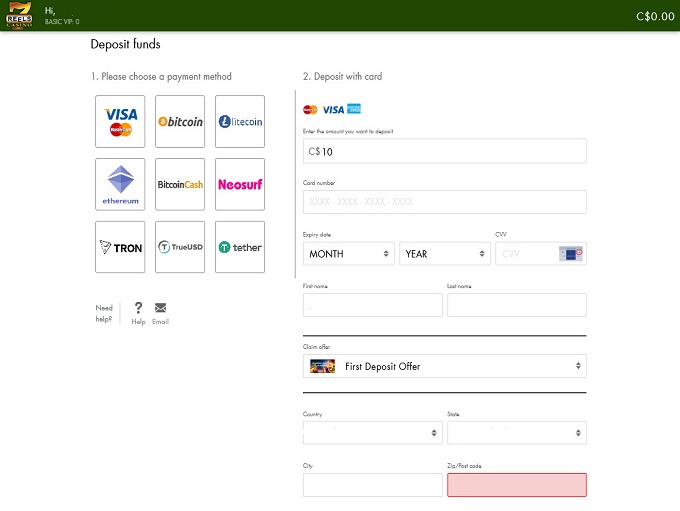Open the expiry YEAR dropdown

point(444,254)
